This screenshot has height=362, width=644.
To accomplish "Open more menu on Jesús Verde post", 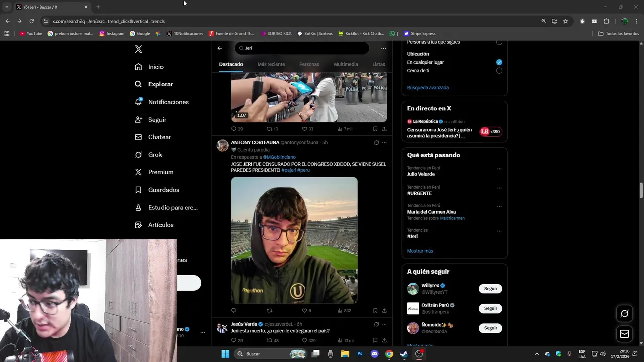I will pyautogui.click(x=384, y=324).
